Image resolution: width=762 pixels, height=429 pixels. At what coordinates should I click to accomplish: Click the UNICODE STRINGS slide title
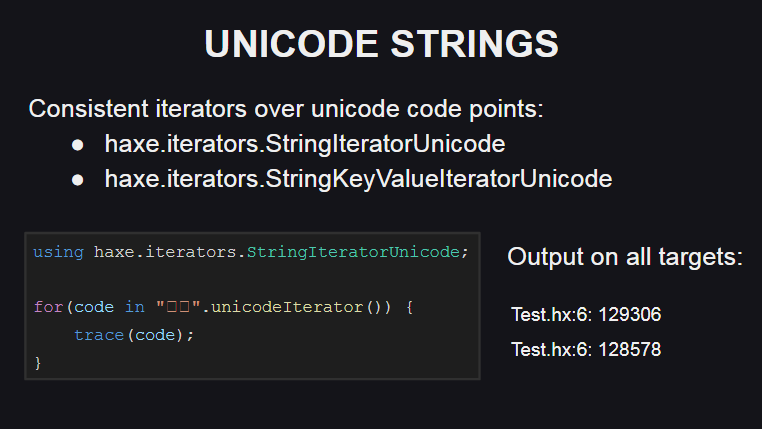[381, 45]
